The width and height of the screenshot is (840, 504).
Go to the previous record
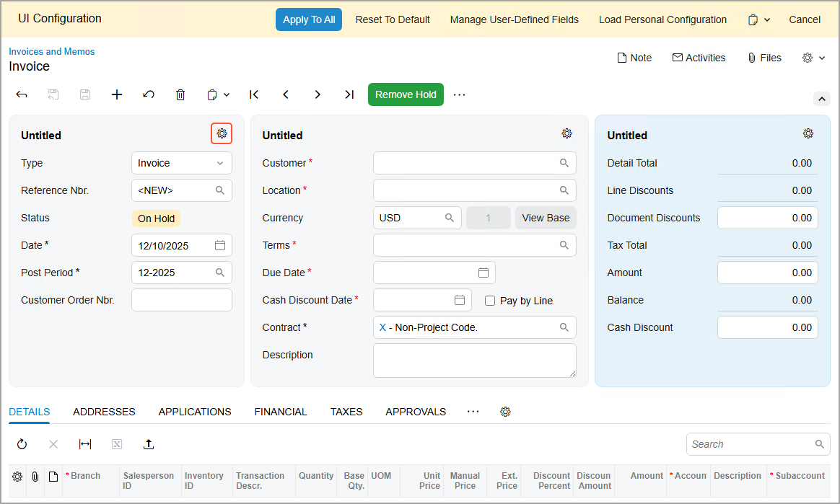coord(286,94)
